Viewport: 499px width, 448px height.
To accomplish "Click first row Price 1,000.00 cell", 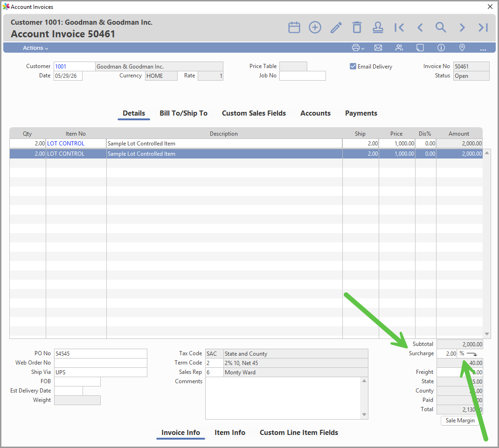I will click(397, 144).
